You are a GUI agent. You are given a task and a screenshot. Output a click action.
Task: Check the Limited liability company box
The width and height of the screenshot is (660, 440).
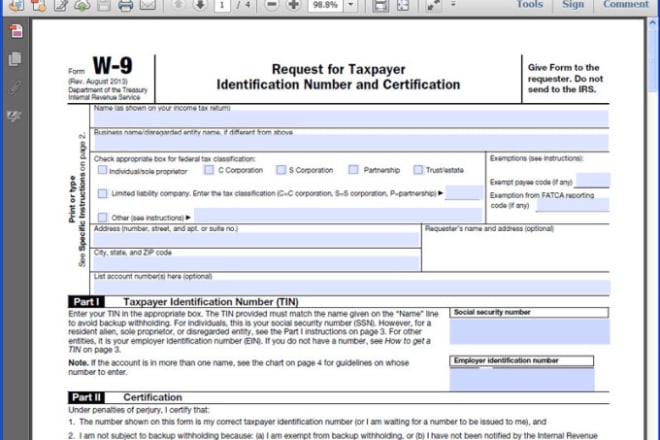(102, 193)
